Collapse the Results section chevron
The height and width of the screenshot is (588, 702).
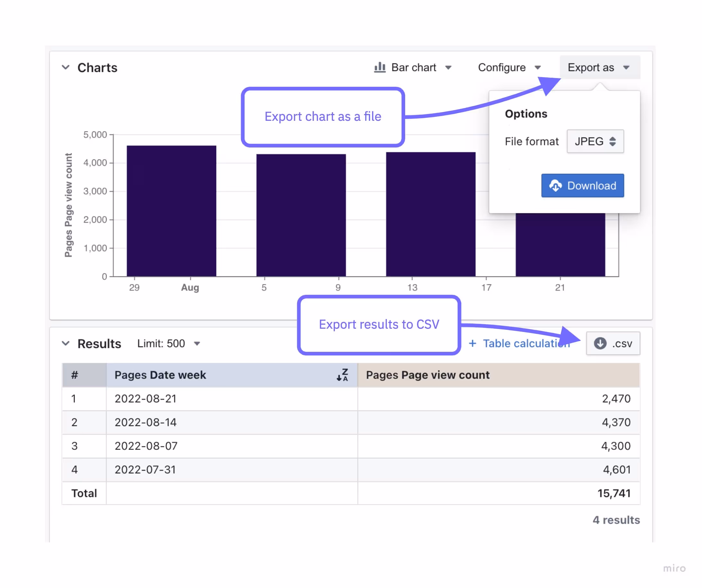(66, 343)
